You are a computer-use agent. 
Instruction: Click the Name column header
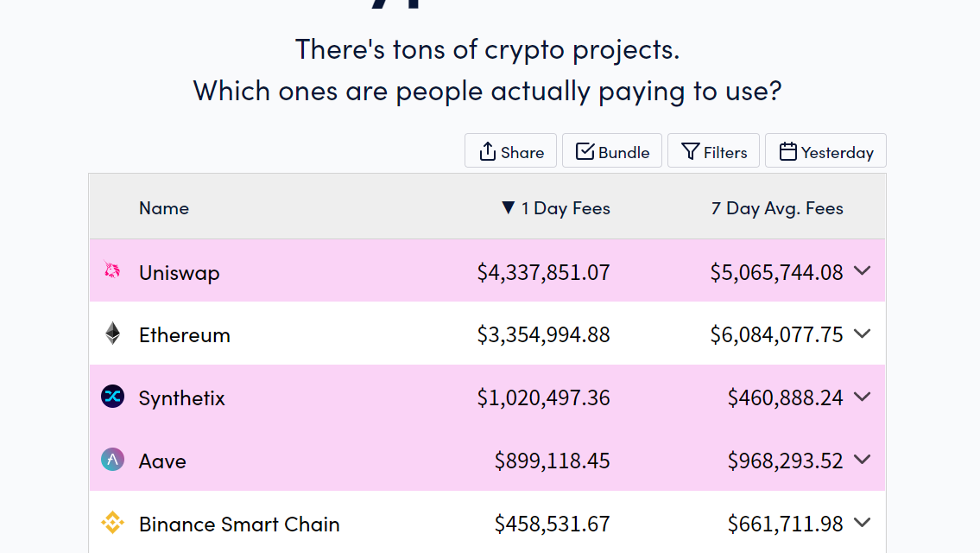point(163,208)
